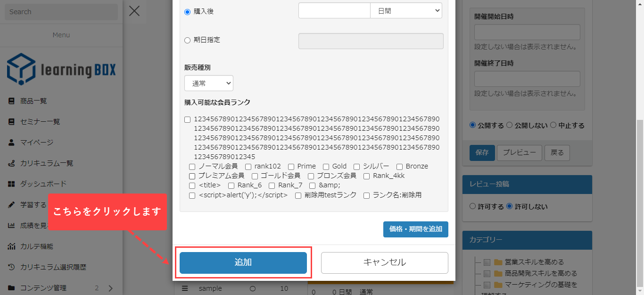Click the curriculum icon beside カリキュラム一覧
The width and height of the screenshot is (644, 295).
pyautogui.click(x=11, y=163)
